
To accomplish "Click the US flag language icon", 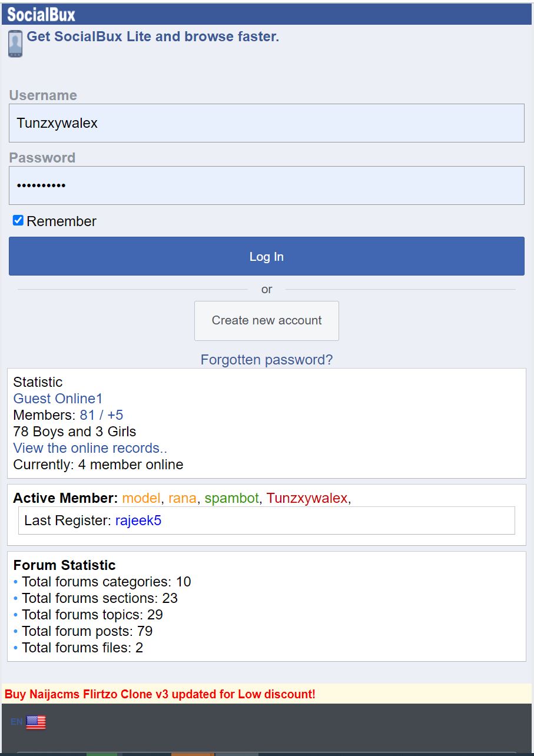I will pyautogui.click(x=36, y=722).
